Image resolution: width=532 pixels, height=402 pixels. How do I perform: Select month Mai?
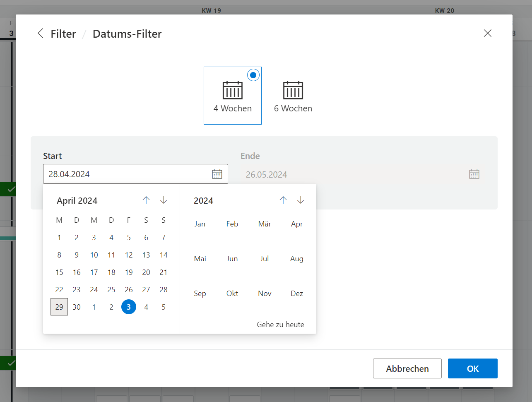point(200,259)
